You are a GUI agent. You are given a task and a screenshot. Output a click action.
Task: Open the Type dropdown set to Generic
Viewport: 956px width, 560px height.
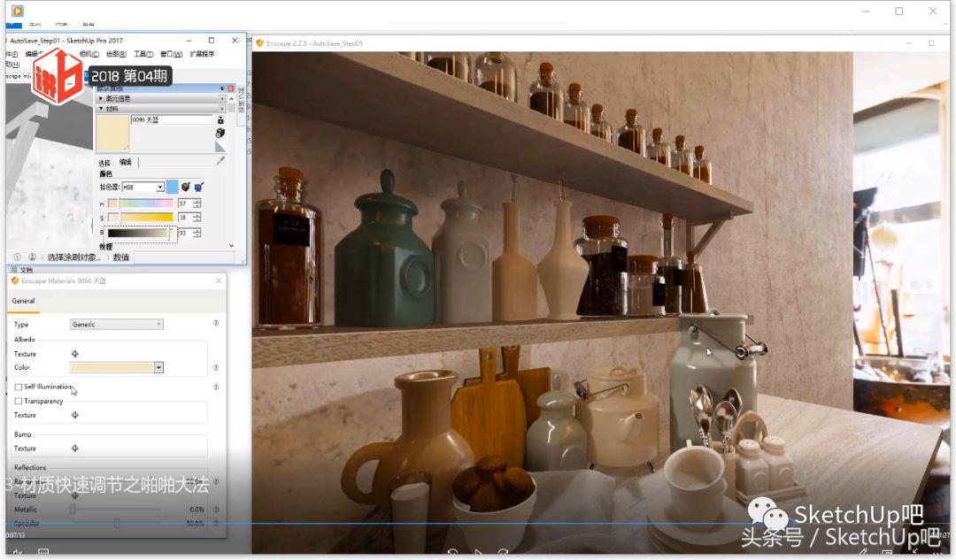[x=117, y=325]
